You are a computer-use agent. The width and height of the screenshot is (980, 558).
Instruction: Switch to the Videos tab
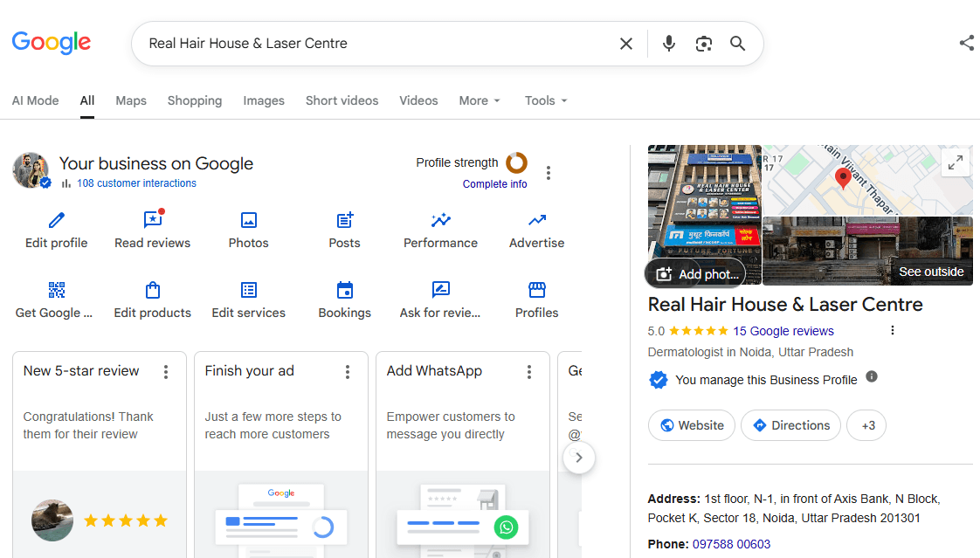coord(418,100)
